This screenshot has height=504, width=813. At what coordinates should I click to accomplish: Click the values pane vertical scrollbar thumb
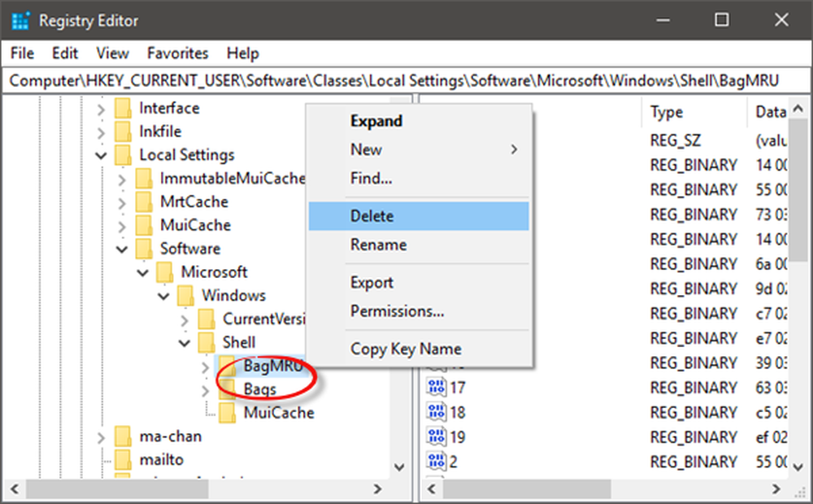click(x=798, y=189)
